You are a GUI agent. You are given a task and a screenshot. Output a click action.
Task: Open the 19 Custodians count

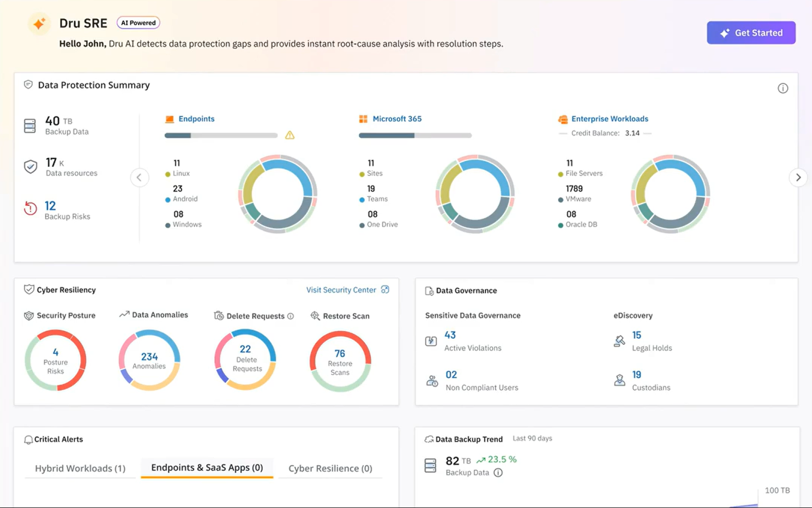(x=637, y=375)
